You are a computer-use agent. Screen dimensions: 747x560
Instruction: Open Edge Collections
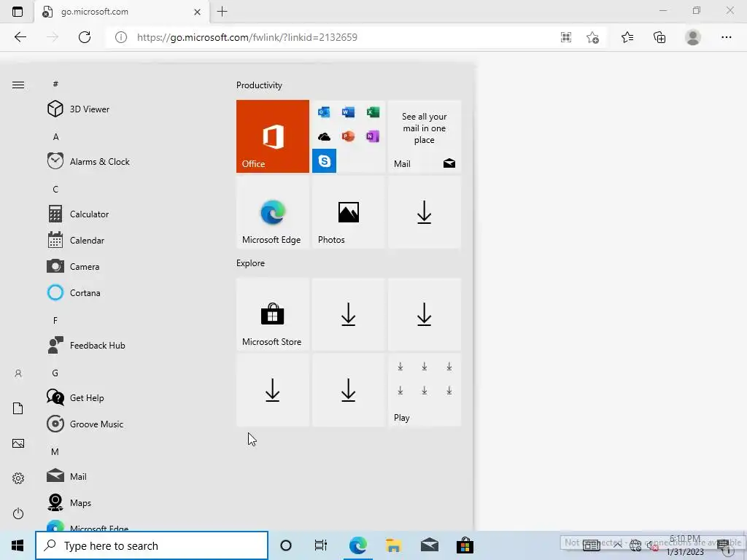point(659,37)
